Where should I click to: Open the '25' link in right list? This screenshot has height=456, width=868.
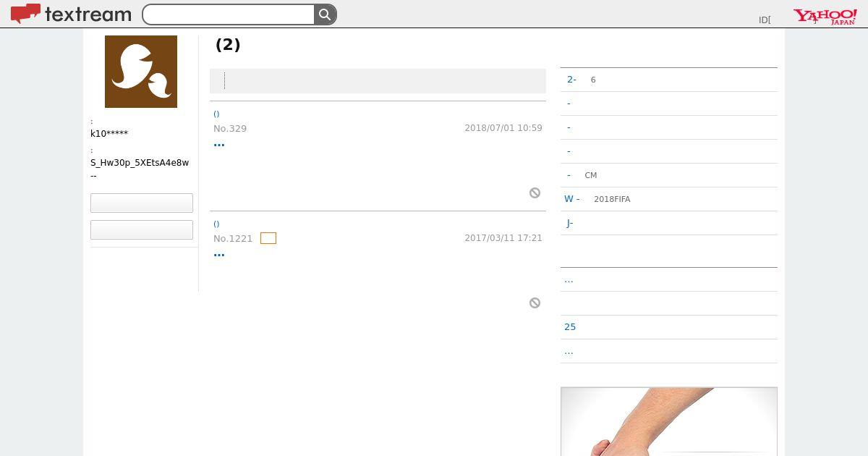click(x=570, y=327)
